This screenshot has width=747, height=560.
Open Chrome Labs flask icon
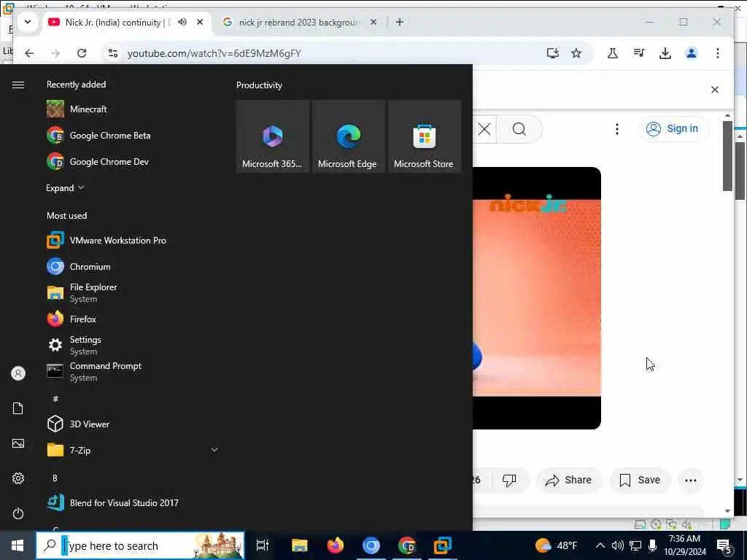click(x=613, y=53)
